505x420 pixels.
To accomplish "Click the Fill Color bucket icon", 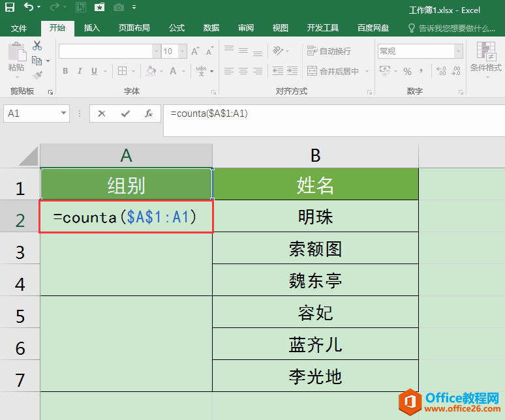I will (151, 71).
